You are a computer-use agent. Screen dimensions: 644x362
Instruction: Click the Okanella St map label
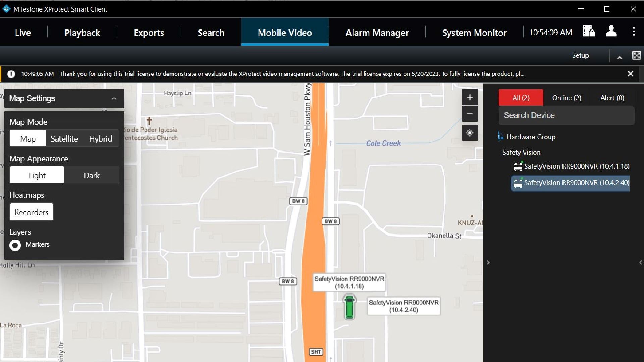click(x=444, y=236)
